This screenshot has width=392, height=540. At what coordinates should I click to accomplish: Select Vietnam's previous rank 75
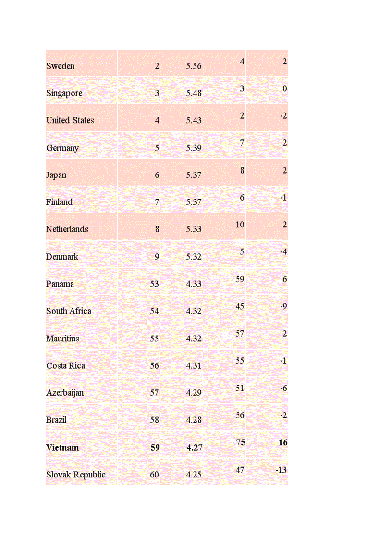(240, 442)
